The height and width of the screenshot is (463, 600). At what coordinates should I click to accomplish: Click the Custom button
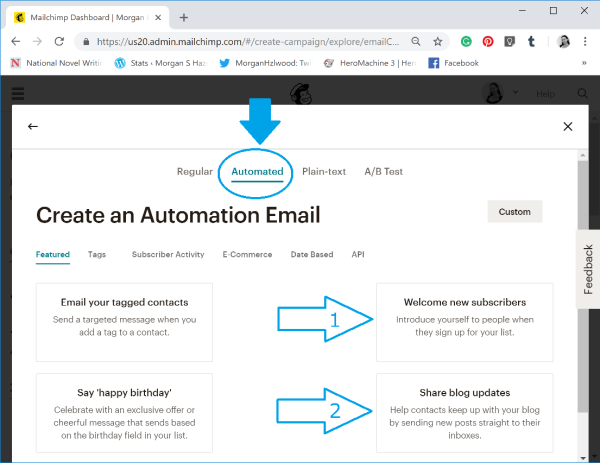515,212
